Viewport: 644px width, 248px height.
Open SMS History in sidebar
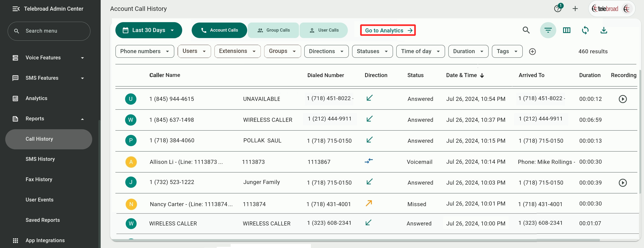(40, 159)
